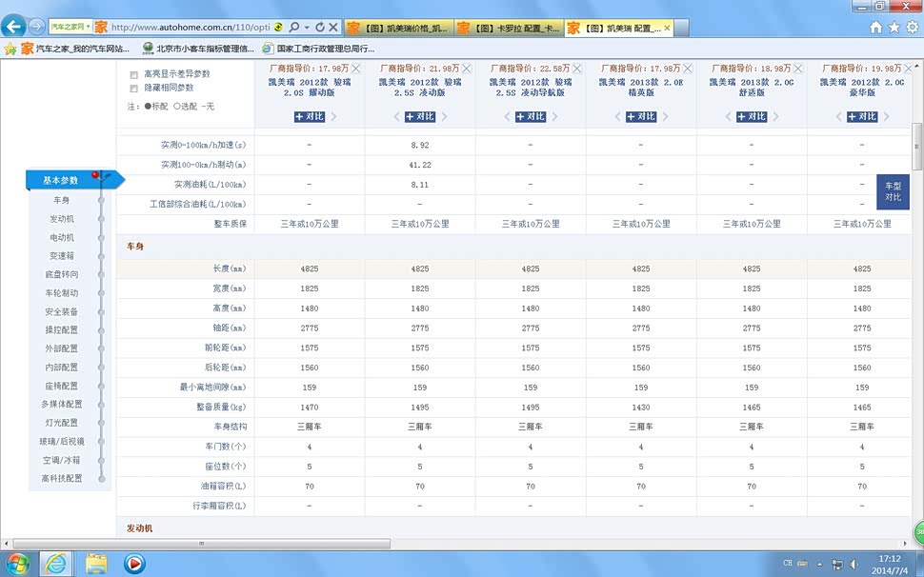Remove the 2.5S 凌动导航版 column
The width and height of the screenshot is (924, 577).
577,69
